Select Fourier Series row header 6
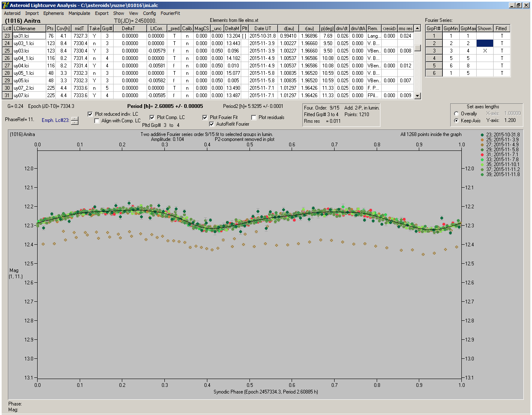 [434, 73]
